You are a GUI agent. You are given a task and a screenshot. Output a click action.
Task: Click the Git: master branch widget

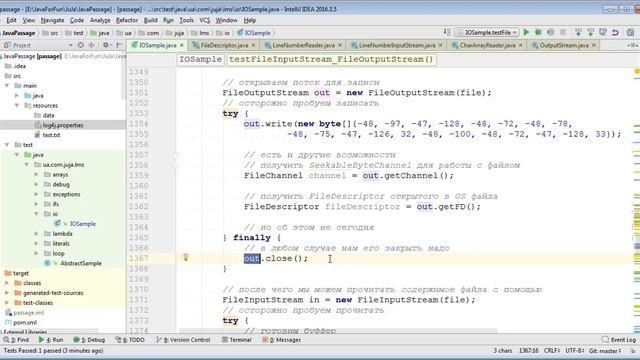pyautogui.click(x=605, y=351)
